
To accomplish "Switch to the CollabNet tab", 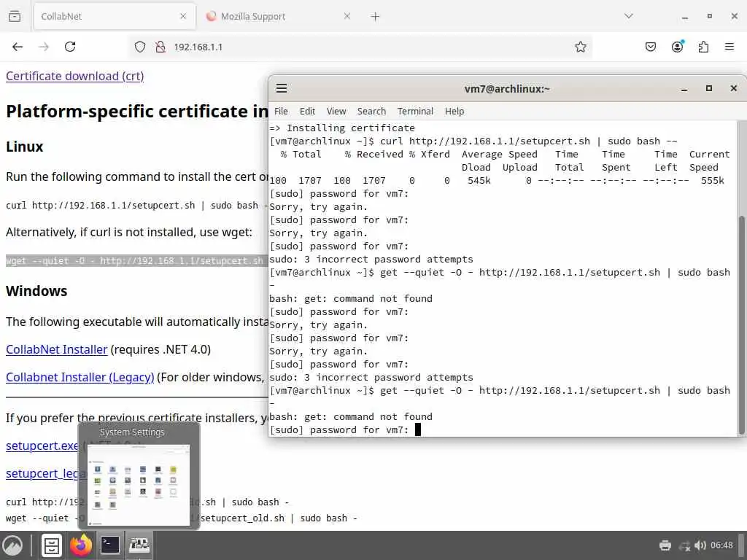I will tap(115, 16).
